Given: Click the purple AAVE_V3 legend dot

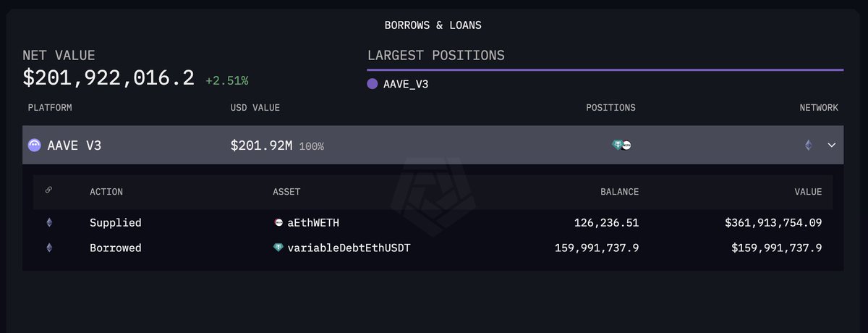Looking at the screenshot, I should click(x=373, y=84).
